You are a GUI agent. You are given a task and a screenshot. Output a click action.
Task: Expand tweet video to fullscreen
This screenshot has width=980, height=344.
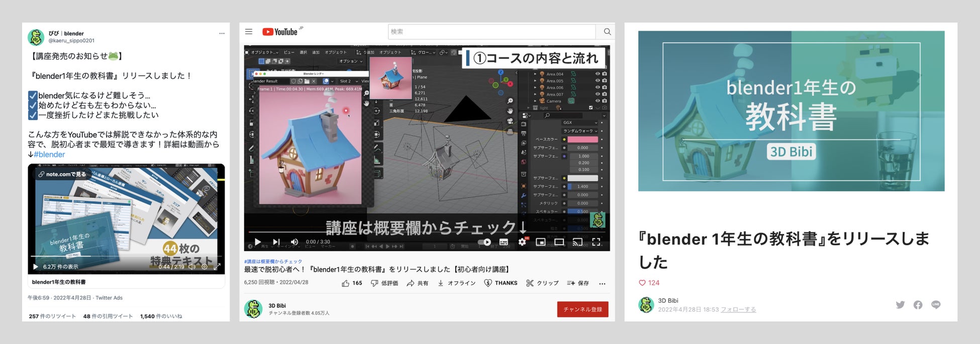[217, 267]
